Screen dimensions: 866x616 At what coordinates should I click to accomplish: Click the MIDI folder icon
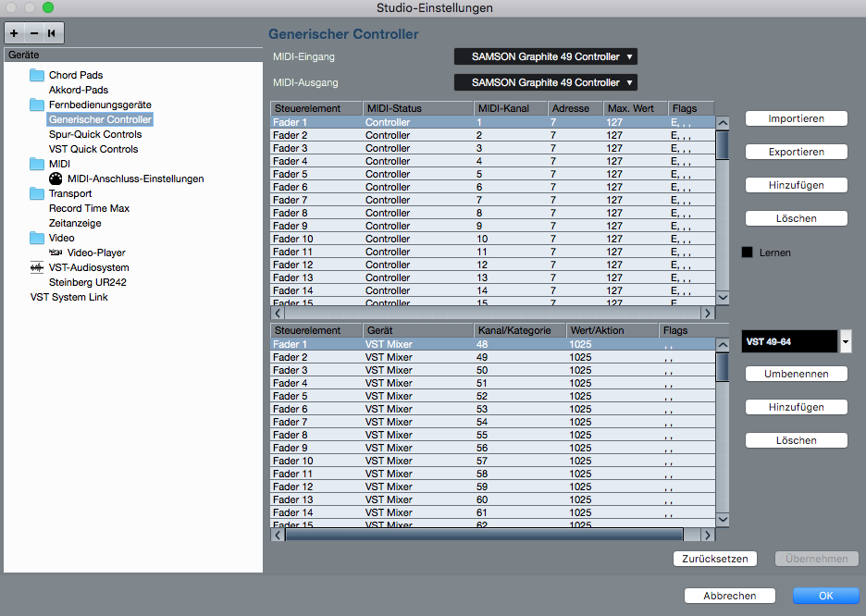[37, 164]
